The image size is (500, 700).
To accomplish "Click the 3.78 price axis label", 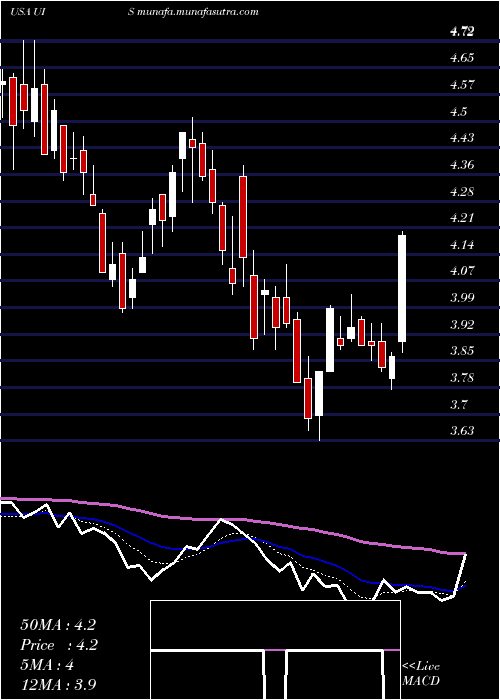I will 462,377.
